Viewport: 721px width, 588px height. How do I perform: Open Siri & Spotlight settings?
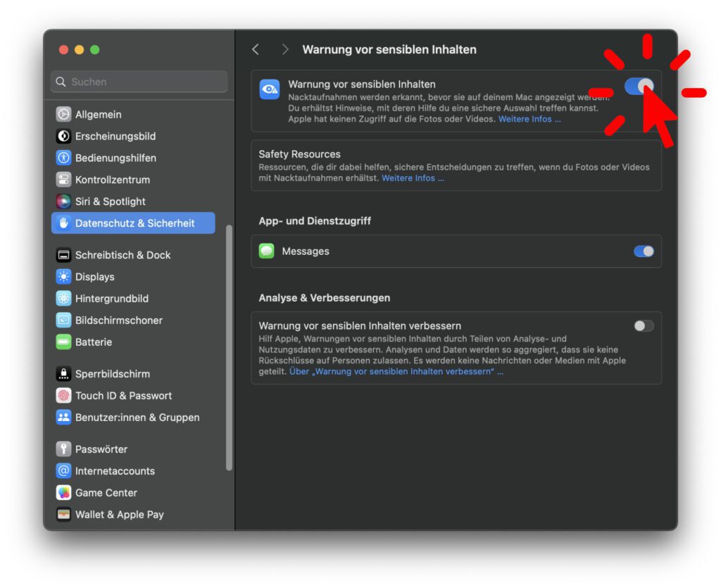(64, 201)
